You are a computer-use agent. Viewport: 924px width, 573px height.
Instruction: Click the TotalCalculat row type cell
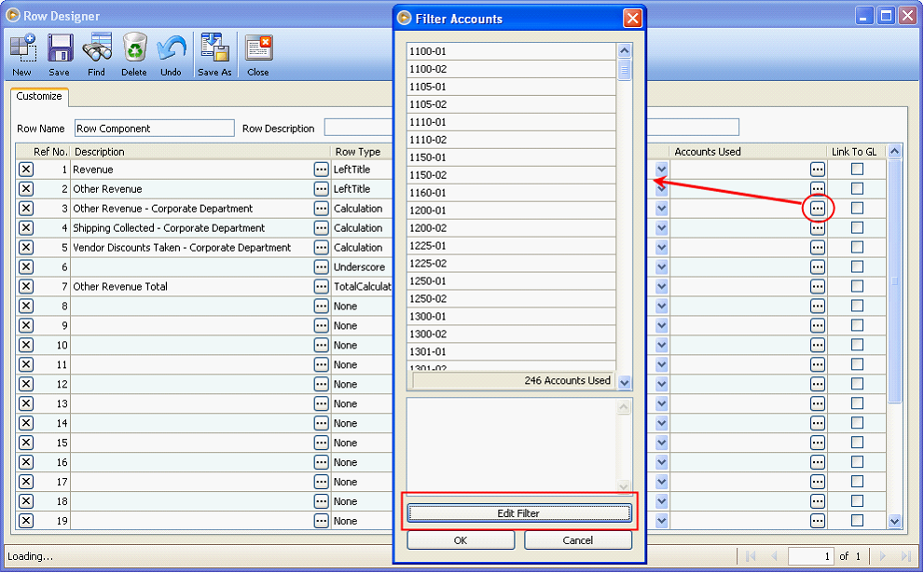362,287
